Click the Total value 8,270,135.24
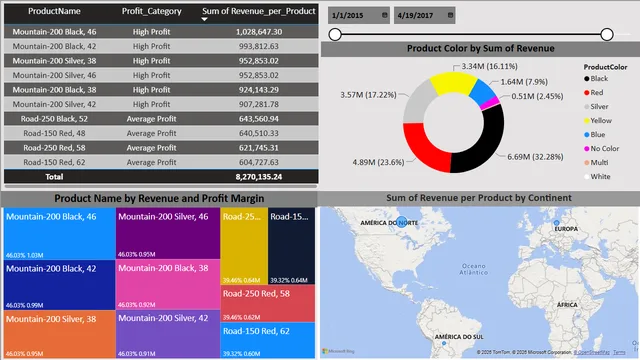Image resolution: width=640 pixels, height=360 pixels. click(259, 177)
